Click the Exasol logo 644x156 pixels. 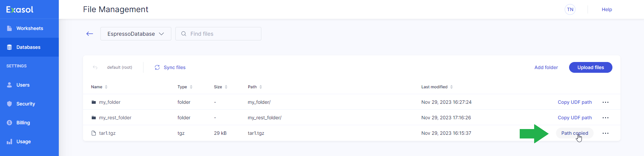click(x=20, y=9)
